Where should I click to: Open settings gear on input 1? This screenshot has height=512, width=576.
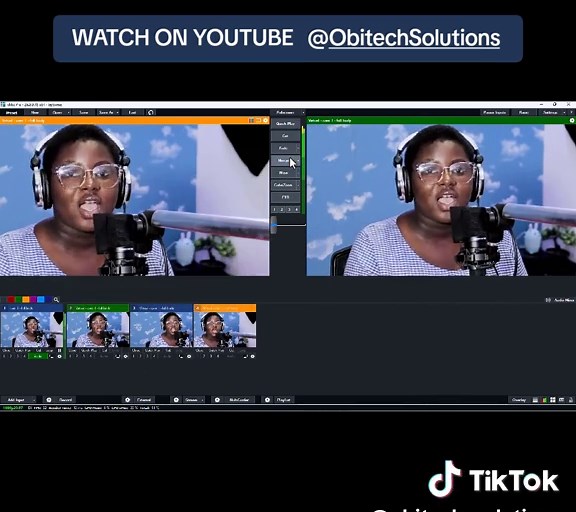coord(60,356)
